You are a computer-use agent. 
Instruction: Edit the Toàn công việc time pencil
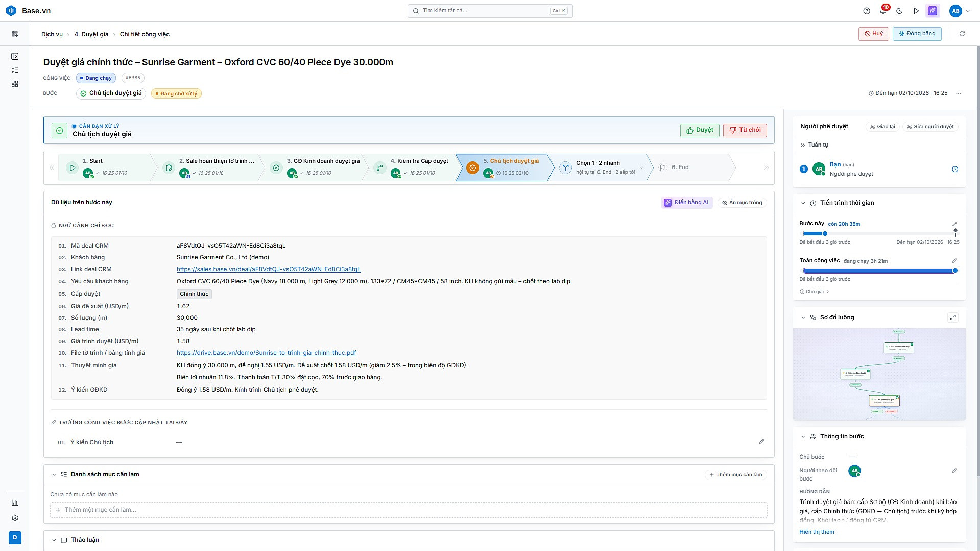click(954, 261)
